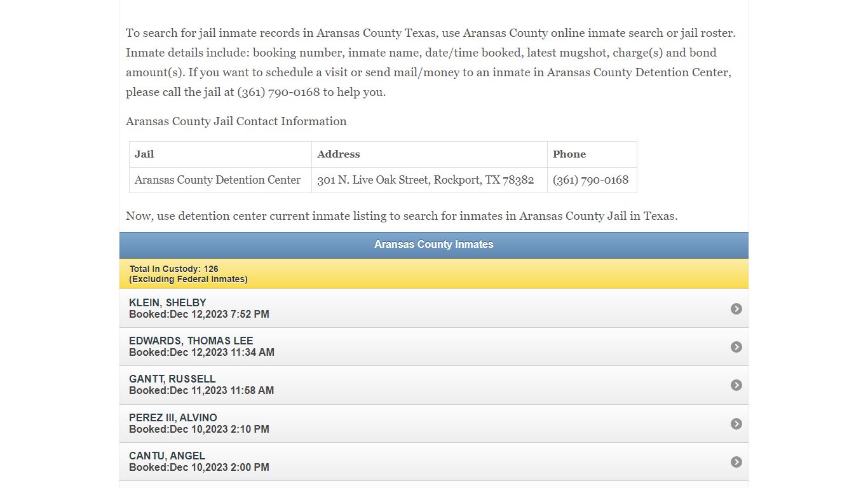Click the Aransas County Inmates header bar

(x=433, y=245)
